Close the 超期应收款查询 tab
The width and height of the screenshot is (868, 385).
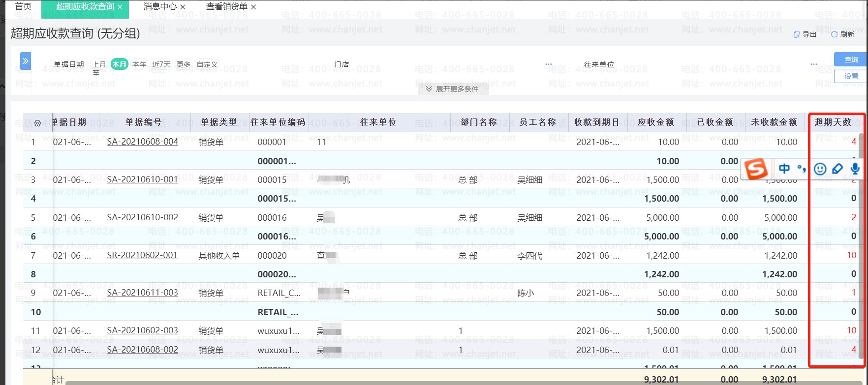[x=120, y=7]
